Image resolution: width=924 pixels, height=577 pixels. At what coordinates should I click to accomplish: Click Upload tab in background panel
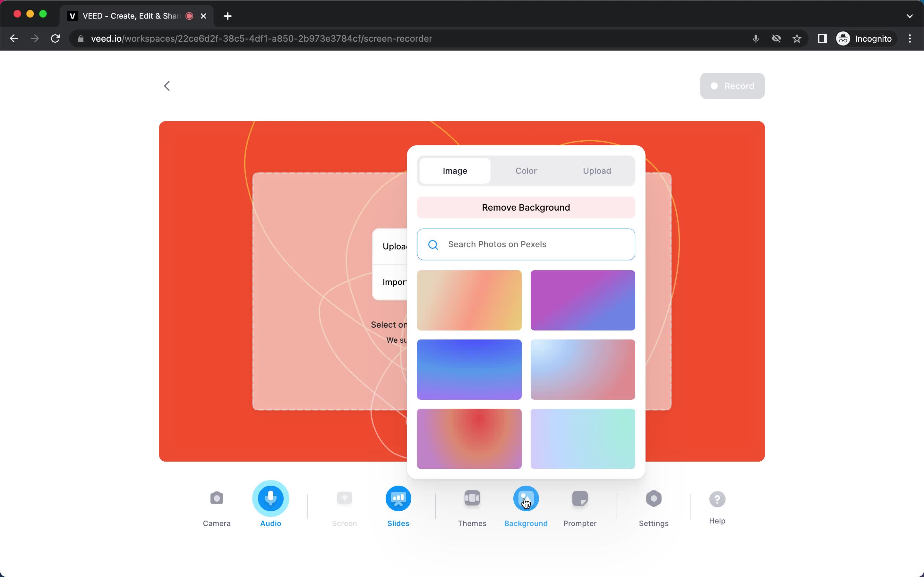[x=597, y=170]
